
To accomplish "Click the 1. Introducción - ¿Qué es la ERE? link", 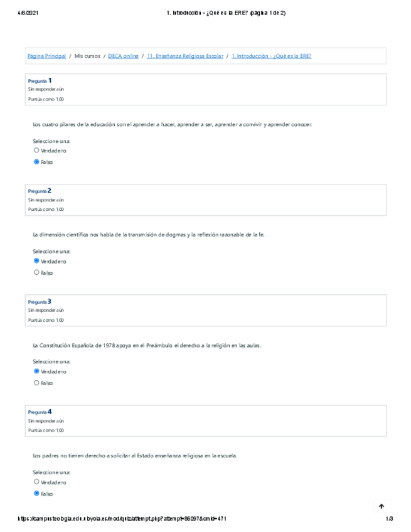I will 271,56.
